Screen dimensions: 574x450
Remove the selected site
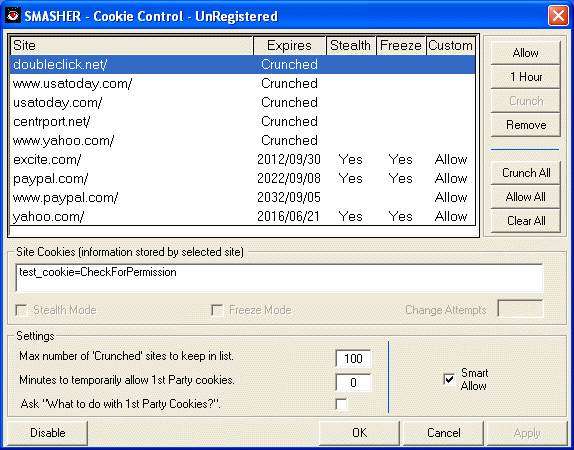(x=525, y=125)
